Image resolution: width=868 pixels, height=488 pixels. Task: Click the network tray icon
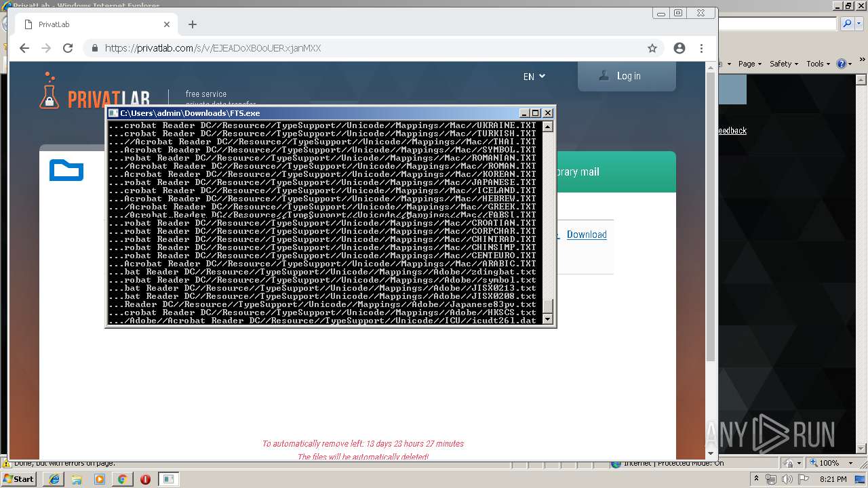(x=771, y=479)
